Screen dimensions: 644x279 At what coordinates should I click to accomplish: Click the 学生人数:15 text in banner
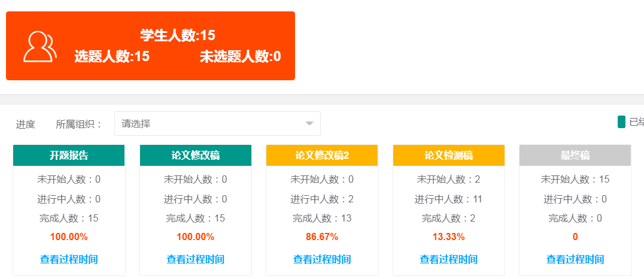pyautogui.click(x=178, y=35)
